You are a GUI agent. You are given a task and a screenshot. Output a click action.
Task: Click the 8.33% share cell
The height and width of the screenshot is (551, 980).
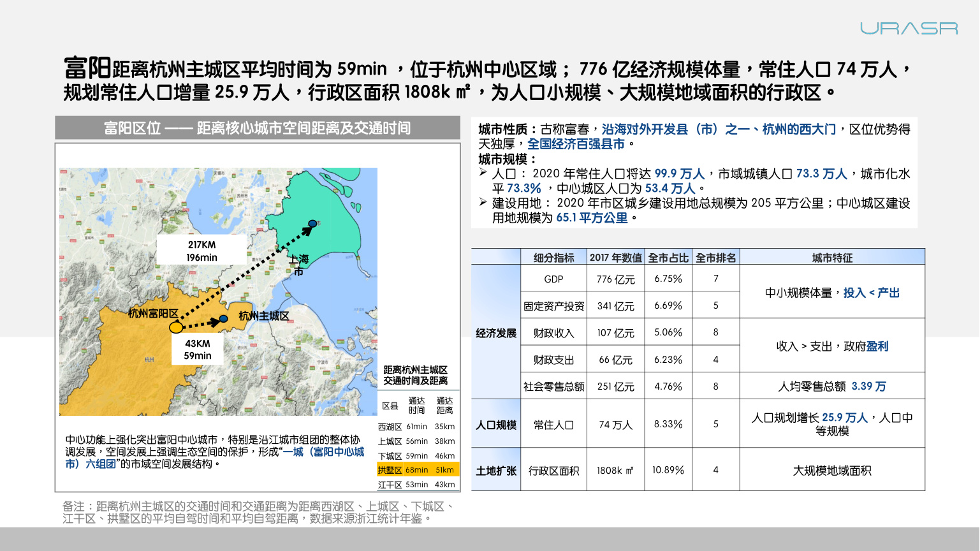668,424
